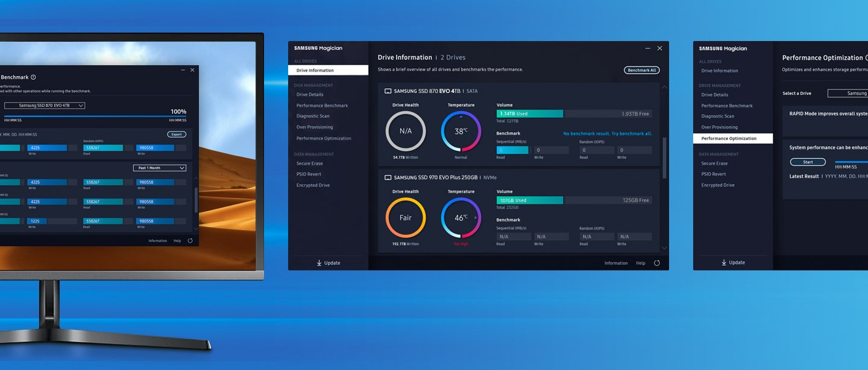The width and height of the screenshot is (868, 370).
Task: Open Diagnostic Scan in the Drive Information window sidebar
Action: [x=313, y=116]
